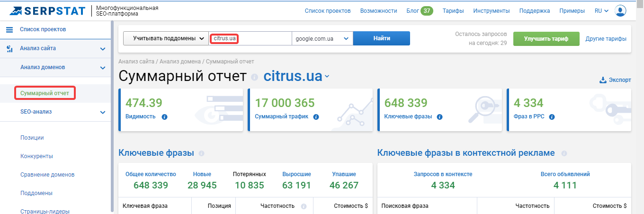Open the Фраз в PPC 4 334 card
644x214 pixels.
point(569,110)
